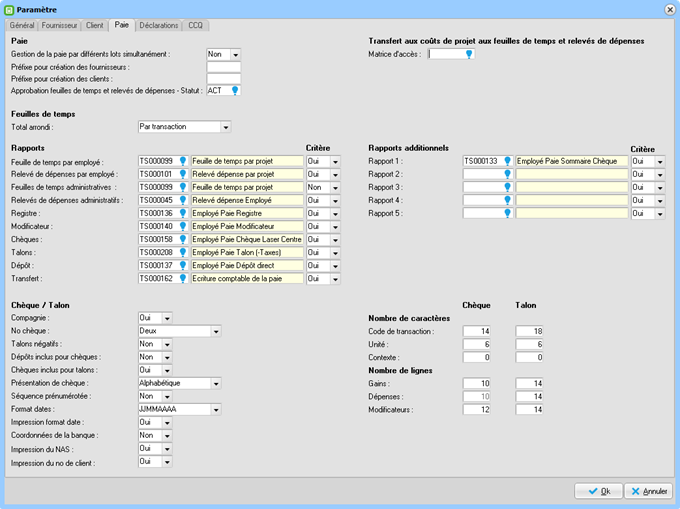Screen dimensions: 680x509
Task: Click lookup pin for Feuilles de temps administratives
Action: (x=183, y=187)
